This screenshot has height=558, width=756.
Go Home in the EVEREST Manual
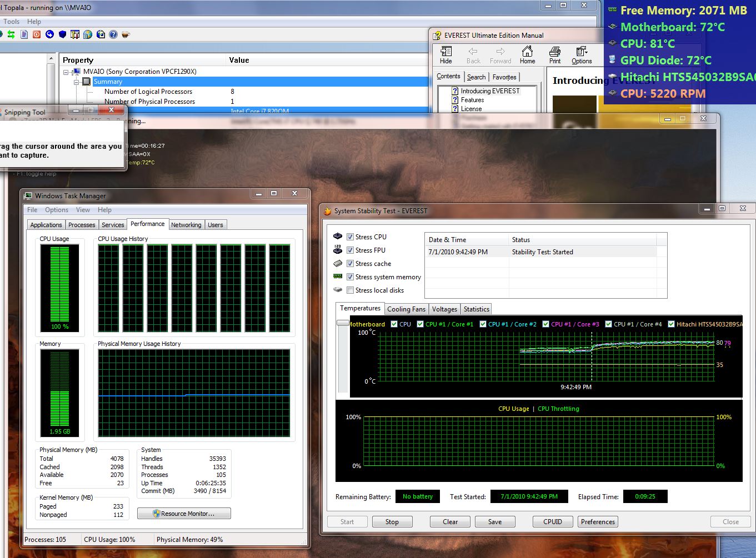(x=527, y=55)
